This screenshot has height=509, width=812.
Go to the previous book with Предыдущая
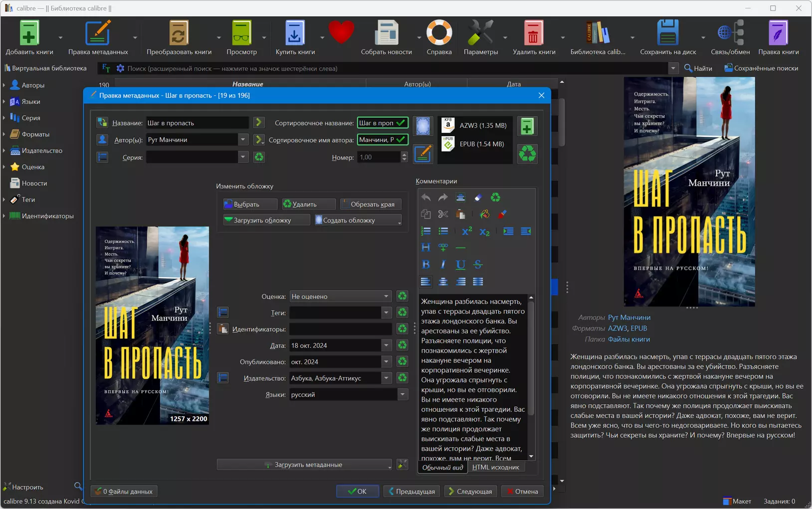[x=412, y=492]
